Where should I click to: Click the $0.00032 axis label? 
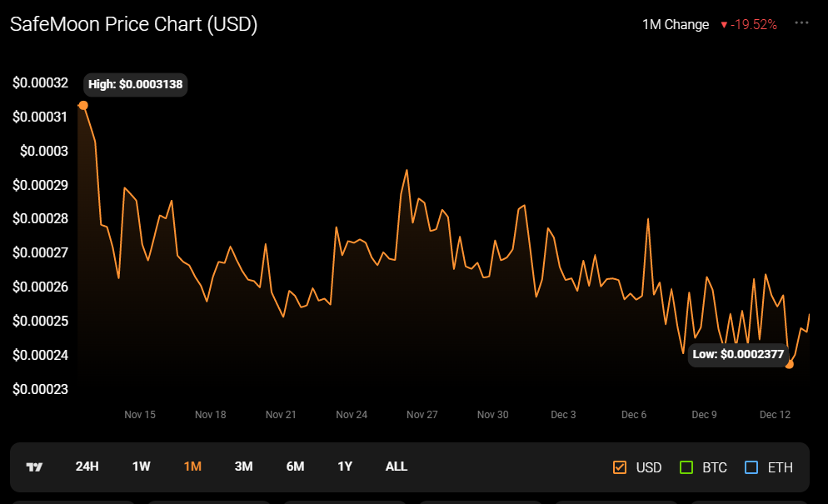click(x=41, y=83)
